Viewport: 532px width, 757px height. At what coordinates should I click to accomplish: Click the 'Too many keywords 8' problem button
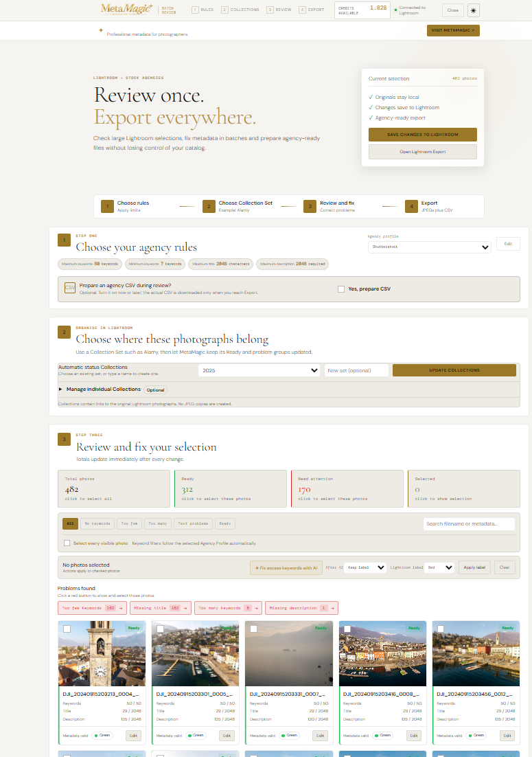[x=228, y=608]
